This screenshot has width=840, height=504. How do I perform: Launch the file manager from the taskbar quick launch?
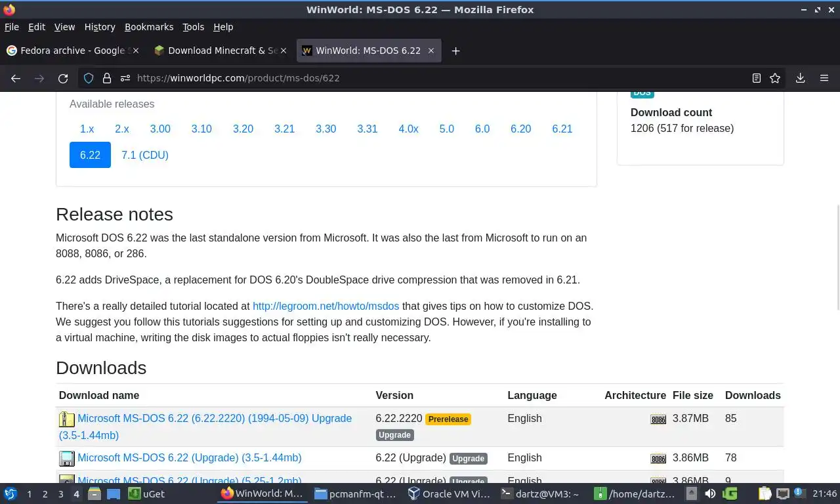(x=94, y=493)
